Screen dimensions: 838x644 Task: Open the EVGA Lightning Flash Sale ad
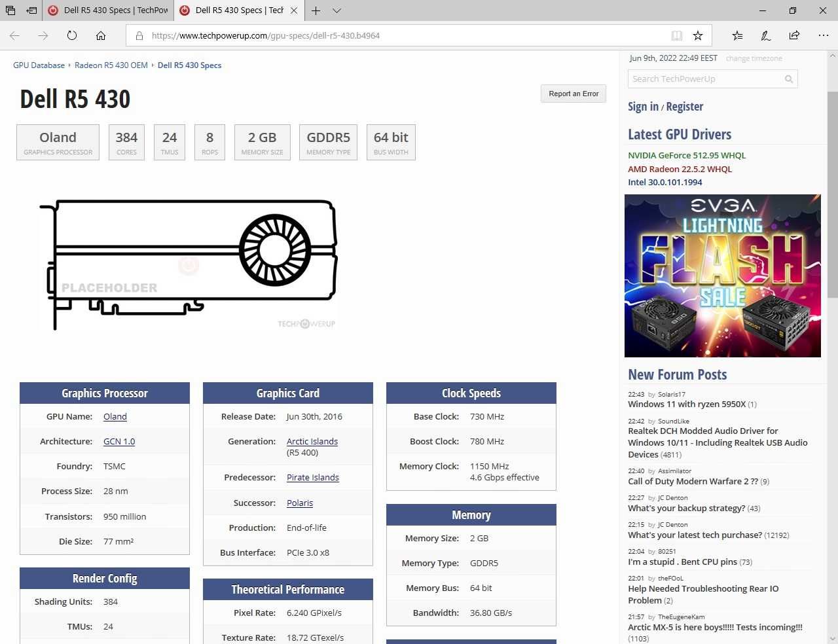[x=723, y=276]
